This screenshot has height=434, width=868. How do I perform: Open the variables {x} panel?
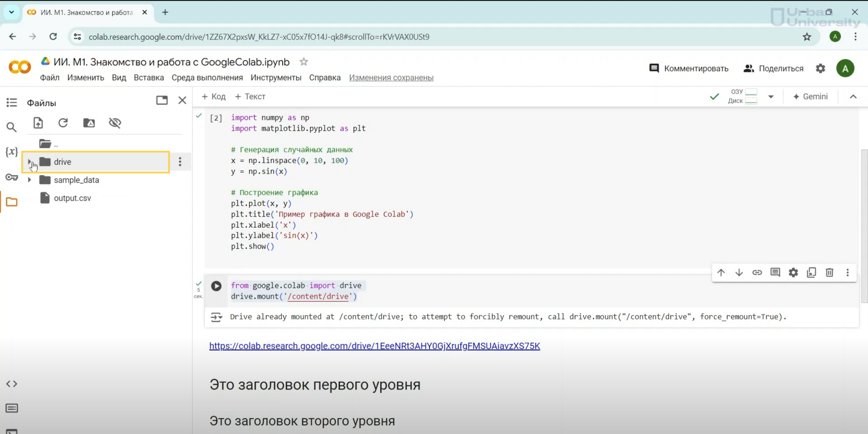click(11, 152)
